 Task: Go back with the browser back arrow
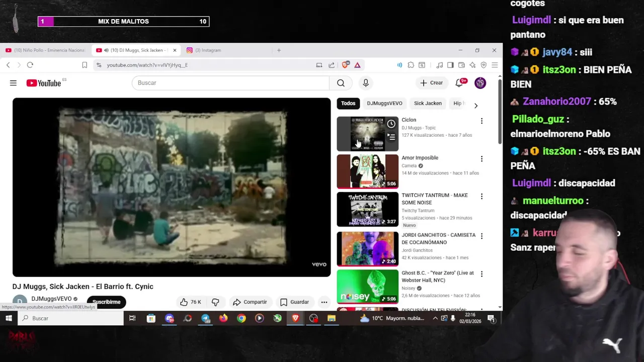8,65
